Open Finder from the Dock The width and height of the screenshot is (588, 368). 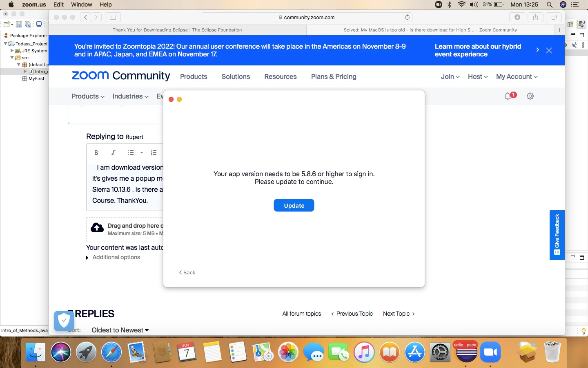pyautogui.click(x=36, y=352)
